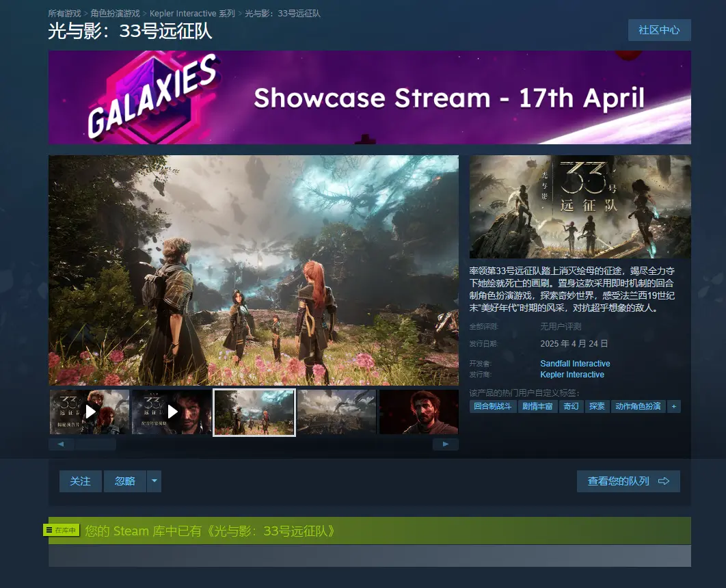Open 查看您的队列
Image resolution: width=726 pixels, height=588 pixels.
tap(628, 481)
